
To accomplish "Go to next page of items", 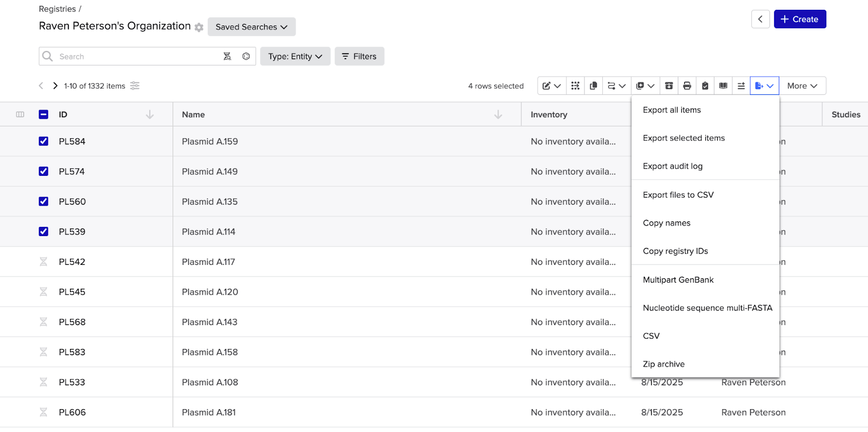I will click(55, 86).
